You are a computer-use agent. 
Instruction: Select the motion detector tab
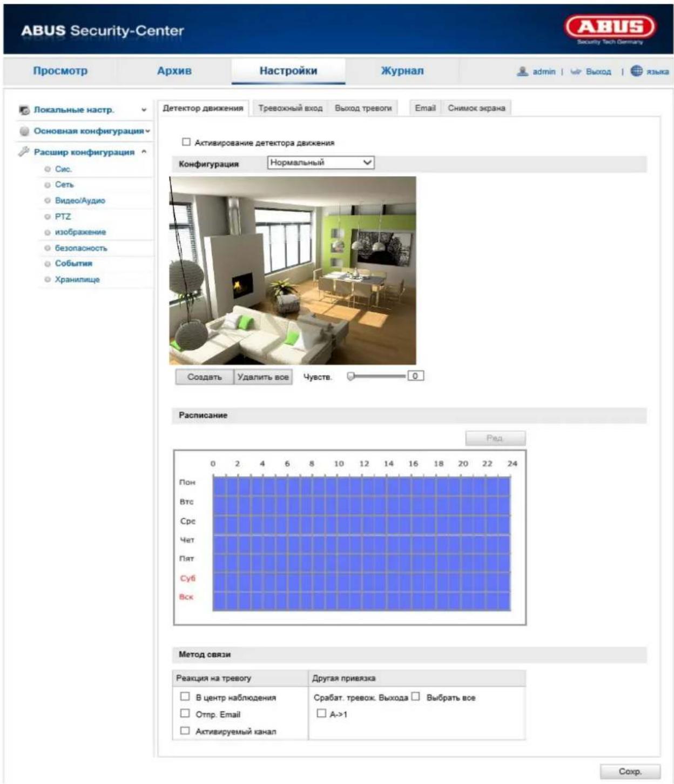pyautogui.click(x=203, y=108)
